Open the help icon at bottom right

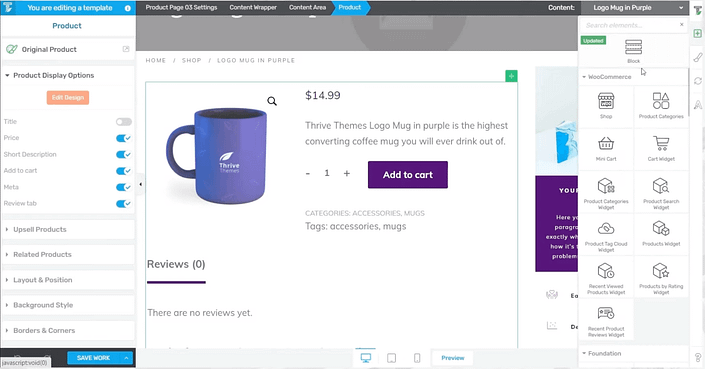(697, 357)
